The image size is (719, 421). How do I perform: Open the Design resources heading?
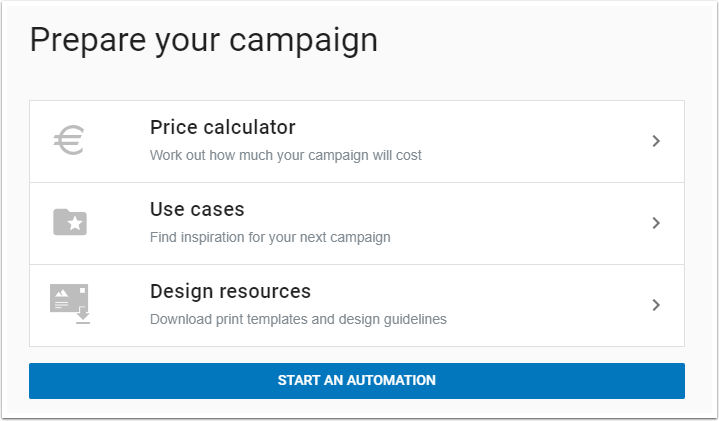click(x=230, y=292)
